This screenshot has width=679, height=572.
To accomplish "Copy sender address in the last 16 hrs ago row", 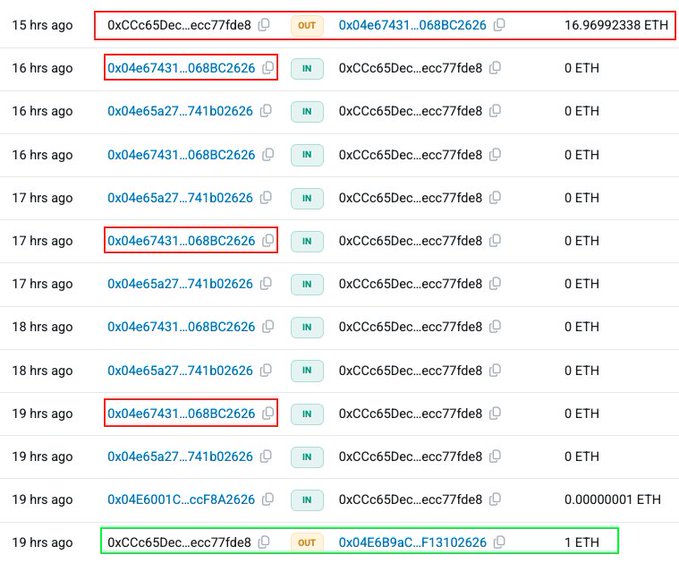I will click(x=268, y=155).
